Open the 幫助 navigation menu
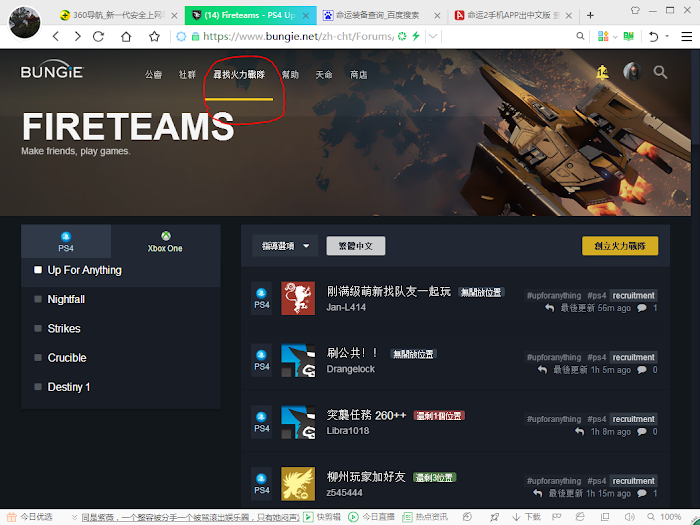Screen dimensions: 700x525 click(x=290, y=75)
